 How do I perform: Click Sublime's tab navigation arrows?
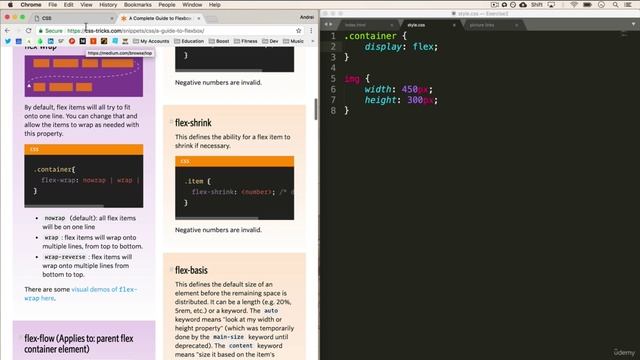(x=328, y=24)
